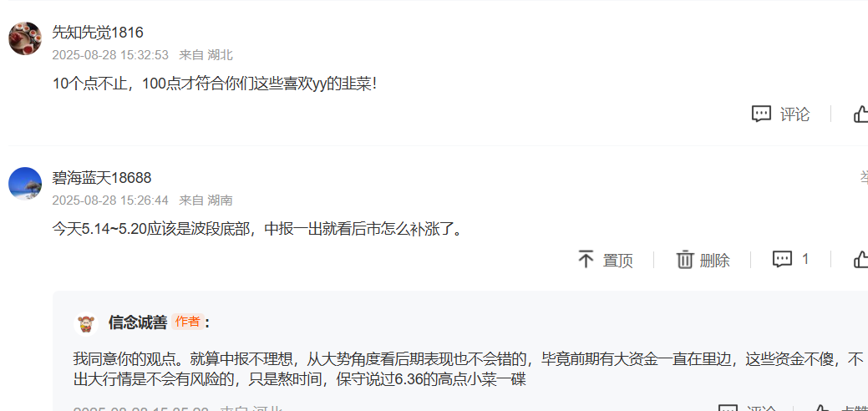Like 信念诚善's reply with thumbs-up icon
This screenshot has height=411, width=868.
(x=820, y=408)
